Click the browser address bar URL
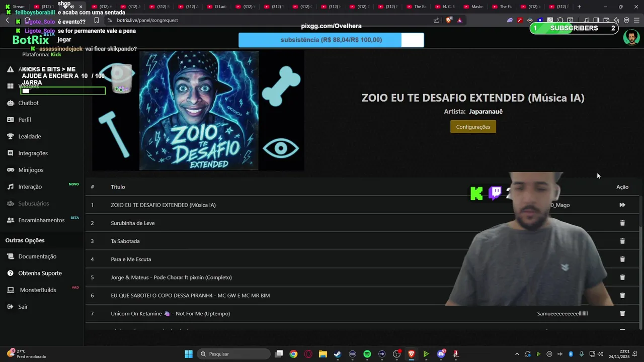644x362 pixels. (x=147, y=20)
